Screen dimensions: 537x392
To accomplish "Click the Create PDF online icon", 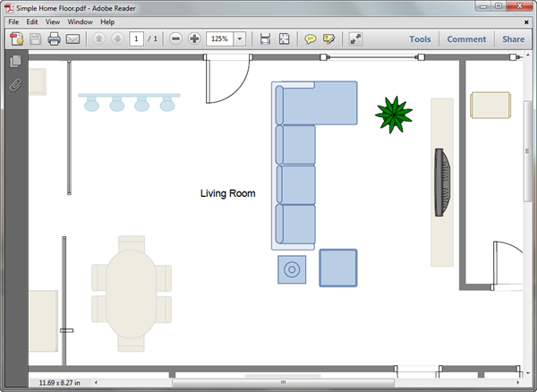I will [x=16, y=38].
